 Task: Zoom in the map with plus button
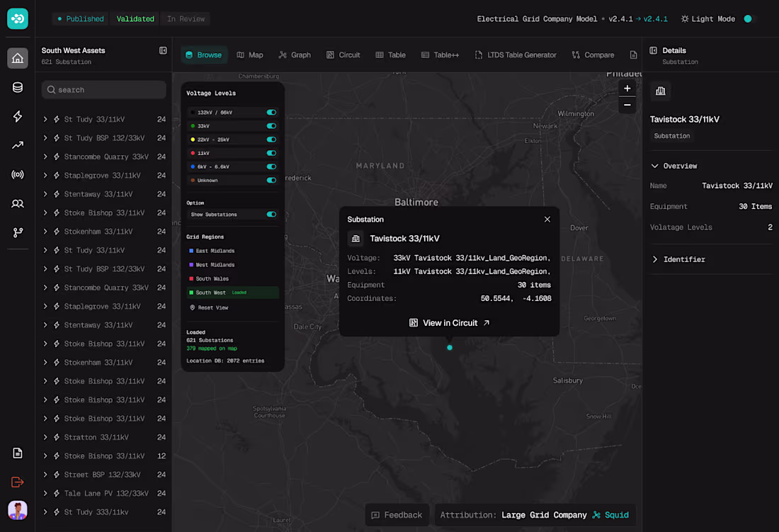click(x=627, y=89)
